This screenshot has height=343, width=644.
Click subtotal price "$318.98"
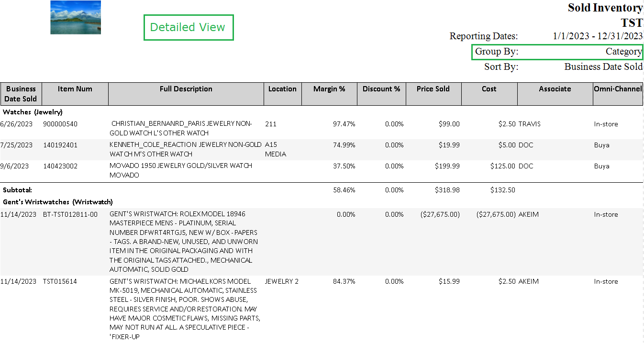pos(447,190)
